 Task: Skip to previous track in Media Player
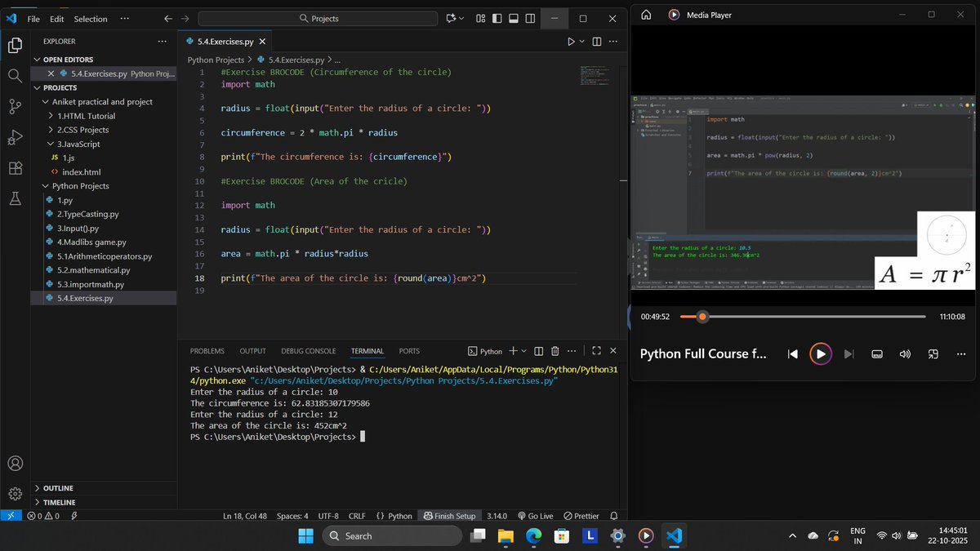click(792, 353)
